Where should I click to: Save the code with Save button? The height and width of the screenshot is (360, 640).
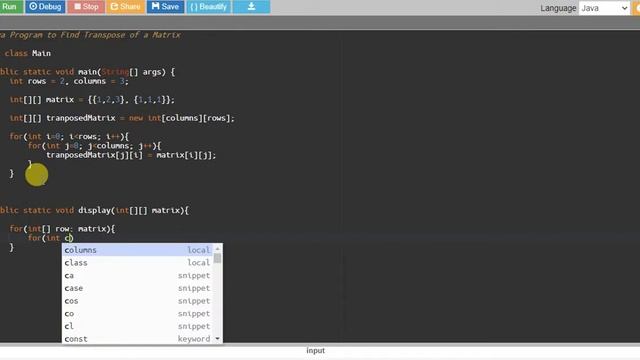click(x=165, y=7)
